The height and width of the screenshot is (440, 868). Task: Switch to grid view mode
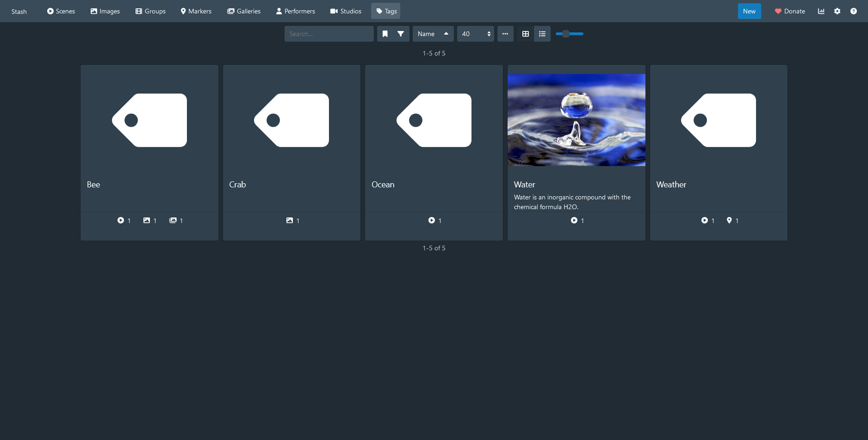[526, 34]
